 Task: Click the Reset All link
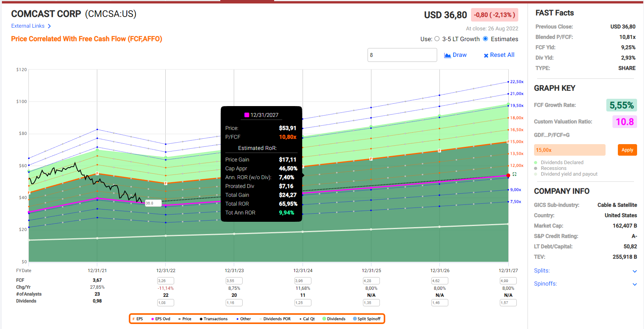coord(502,55)
